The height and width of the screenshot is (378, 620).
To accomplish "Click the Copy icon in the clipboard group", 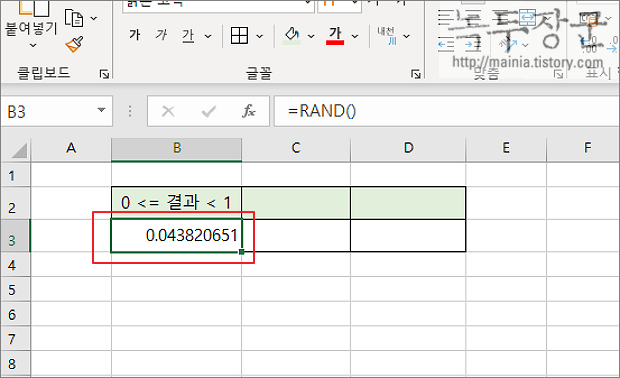I will coord(74,18).
